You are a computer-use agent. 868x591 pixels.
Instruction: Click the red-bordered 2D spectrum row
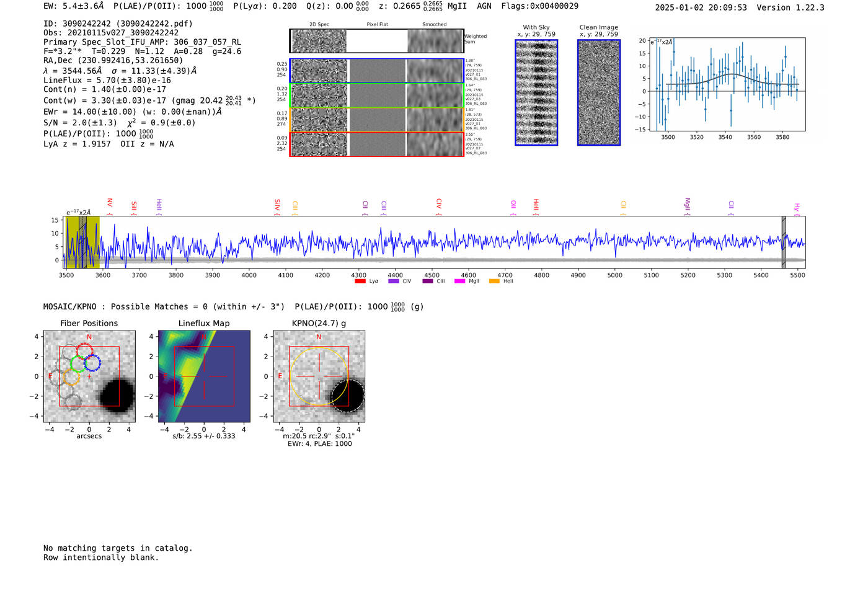376,144
